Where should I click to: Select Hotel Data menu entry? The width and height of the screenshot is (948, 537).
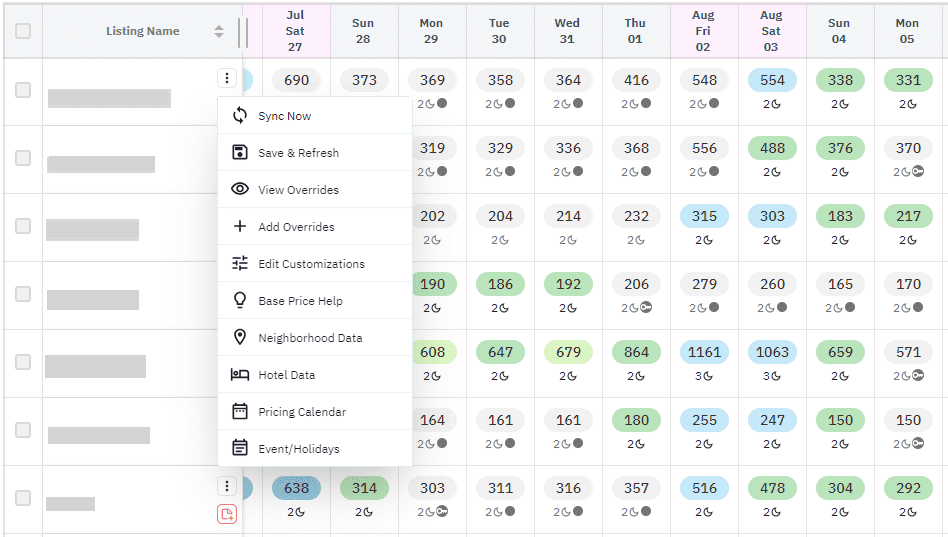click(x=315, y=374)
